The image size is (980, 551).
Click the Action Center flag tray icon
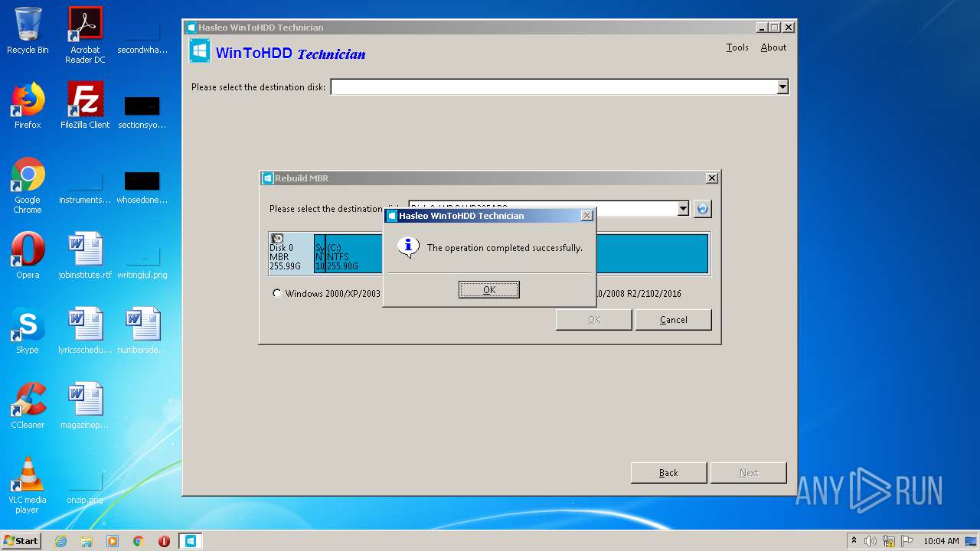click(906, 541)
